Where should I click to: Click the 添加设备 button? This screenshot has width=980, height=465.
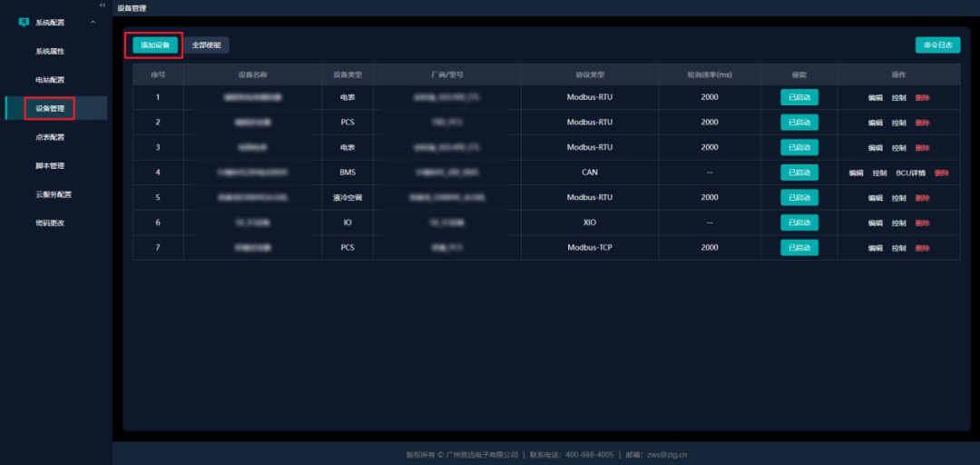click(155, 45)
